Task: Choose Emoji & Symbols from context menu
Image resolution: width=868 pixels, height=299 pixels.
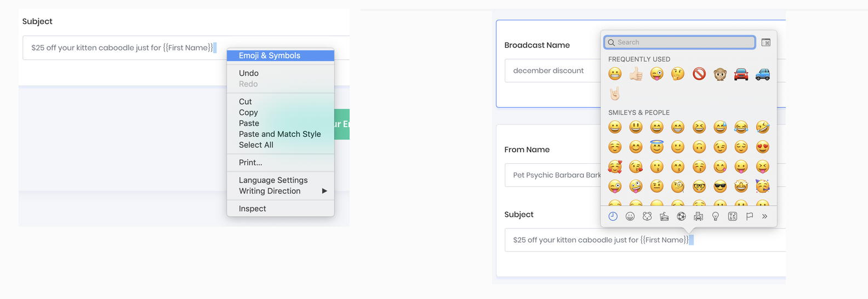Action: click(x=269, y=55)
